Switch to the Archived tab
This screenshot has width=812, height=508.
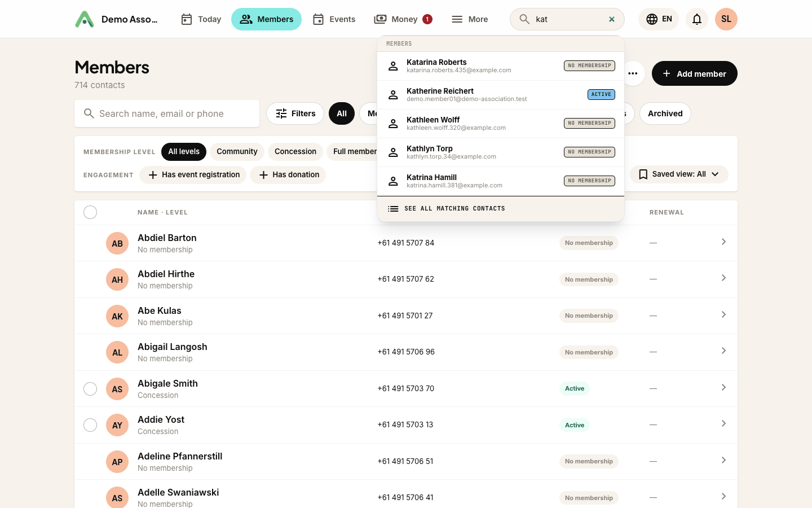tap(665, 113)
